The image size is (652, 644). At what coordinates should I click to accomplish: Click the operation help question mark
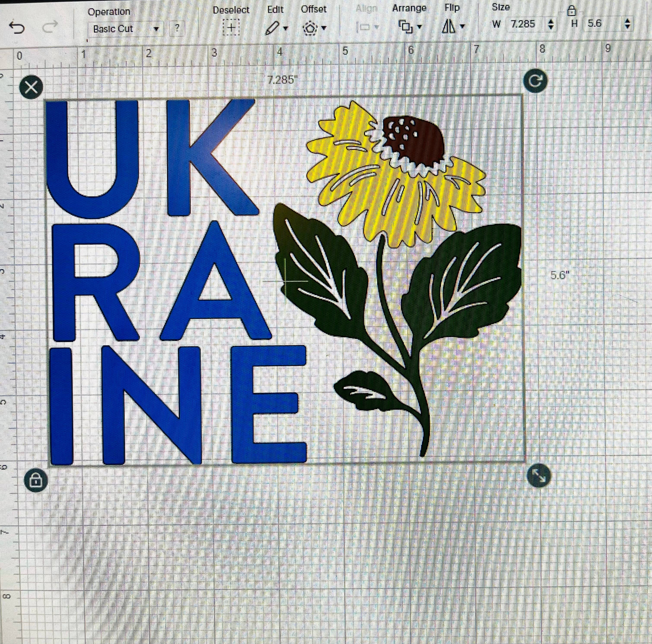pos(177,28)
